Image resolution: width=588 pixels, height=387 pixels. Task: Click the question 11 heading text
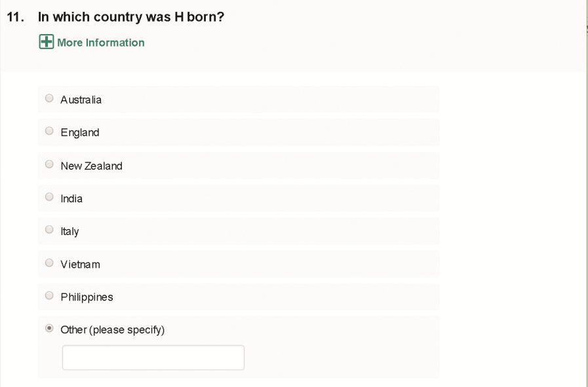131,18
